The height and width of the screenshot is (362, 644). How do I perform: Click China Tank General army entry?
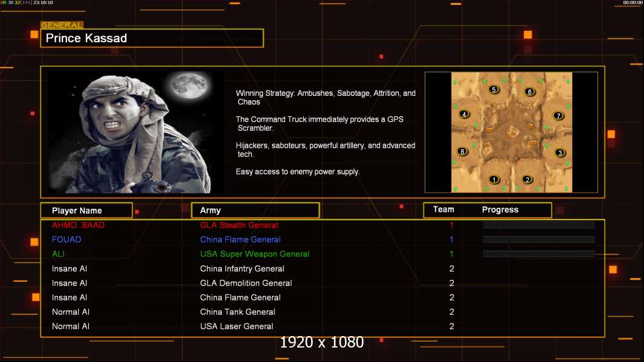[237, 312]
